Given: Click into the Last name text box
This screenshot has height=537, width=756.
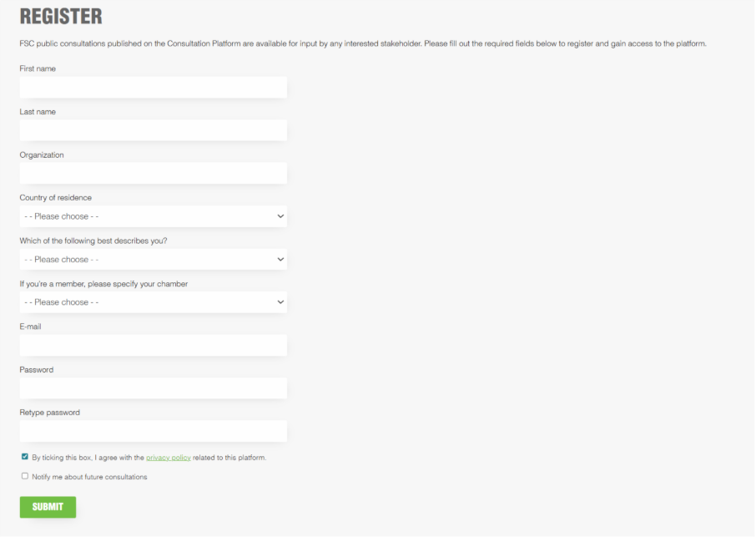Looking at the screenshot, I should [153, 130].
